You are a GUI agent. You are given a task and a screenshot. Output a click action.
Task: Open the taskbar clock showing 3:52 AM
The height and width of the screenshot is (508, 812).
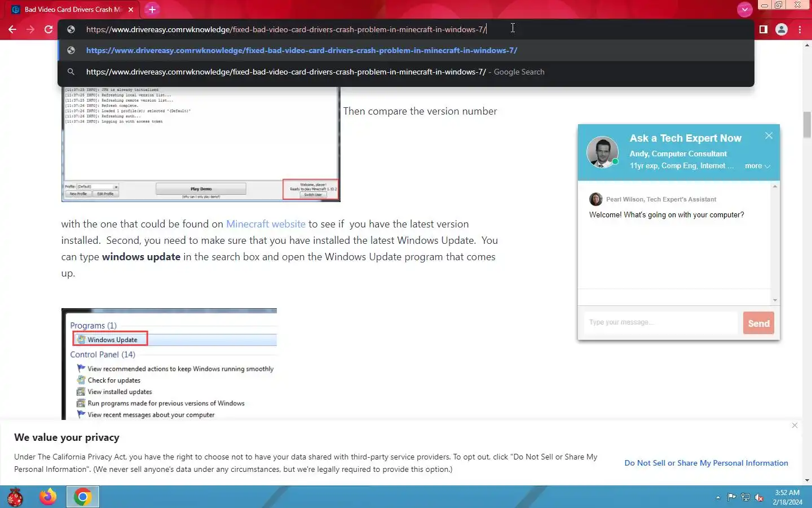tap(787, 497)
